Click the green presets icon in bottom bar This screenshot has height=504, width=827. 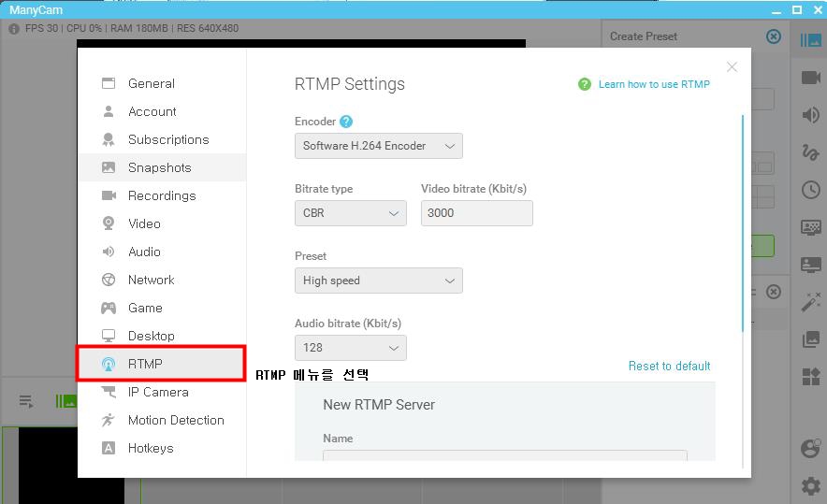tap(65, 402)
